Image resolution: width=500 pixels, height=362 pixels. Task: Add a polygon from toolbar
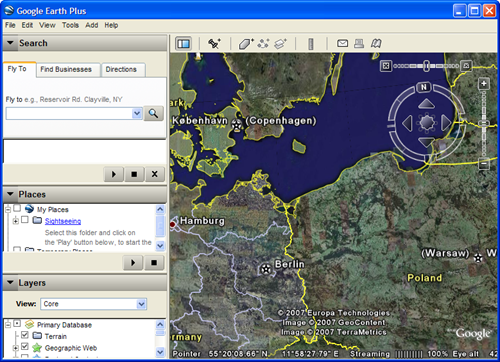[246, 44]
